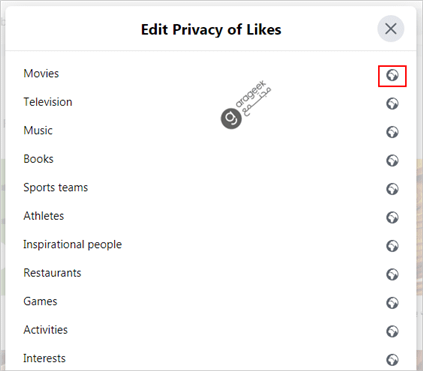The image size is (423, 371).
Task: Close the Edit Privacy of Likes dialog
Action: (391, 29)
